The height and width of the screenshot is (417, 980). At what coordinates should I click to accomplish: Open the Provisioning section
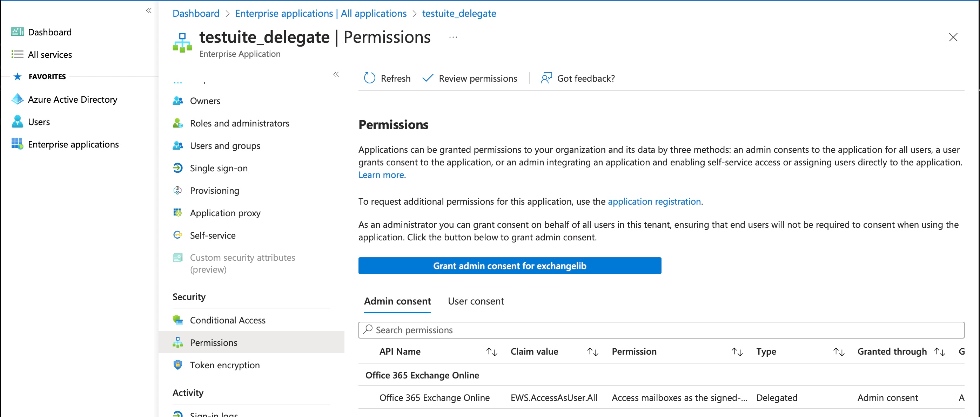(214, 190)
